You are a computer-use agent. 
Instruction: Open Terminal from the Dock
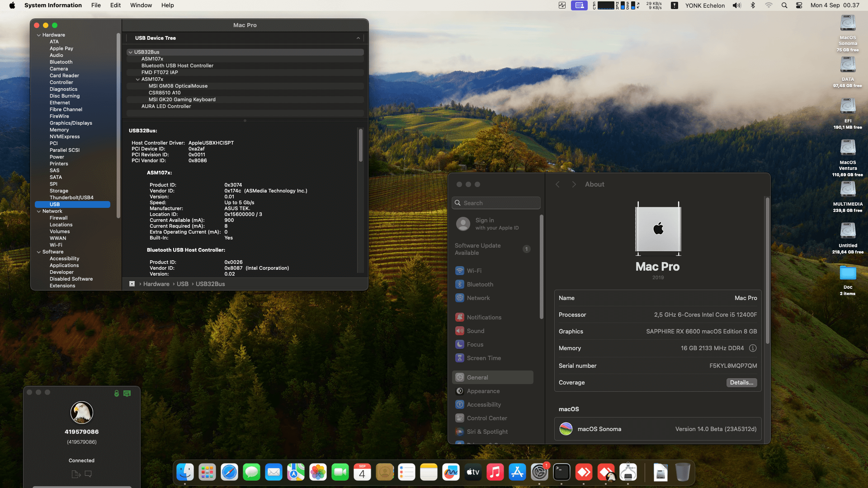click(561, 473)
